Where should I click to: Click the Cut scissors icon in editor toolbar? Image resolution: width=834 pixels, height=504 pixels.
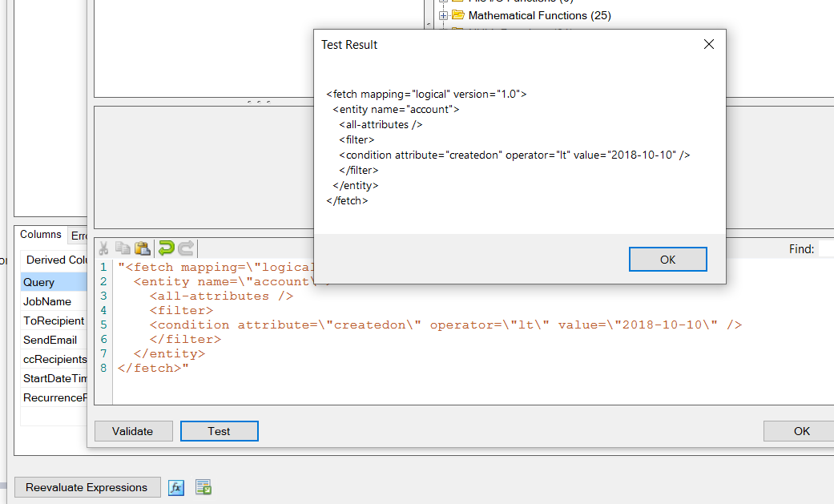pyautogui.click(x=103, y=248)
